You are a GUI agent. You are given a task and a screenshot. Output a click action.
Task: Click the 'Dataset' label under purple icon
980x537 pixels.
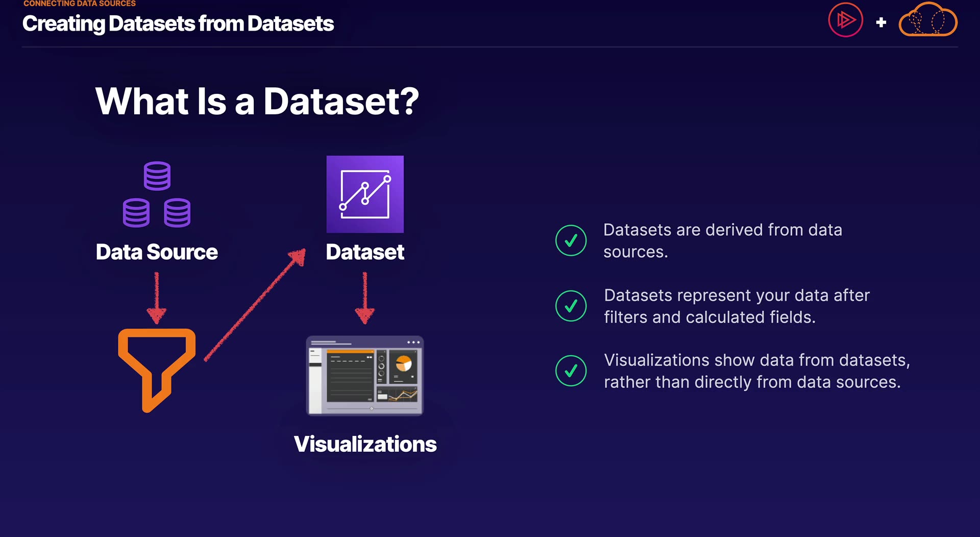click(x=365, y=252)
